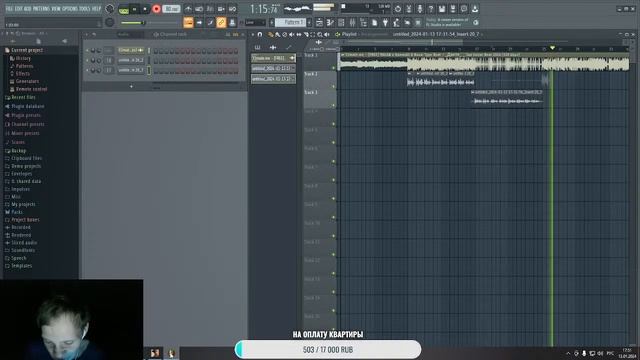Show audio clips tab in picker panel
The width and height of the screenshot is (640, 360).
click(273, 48)
